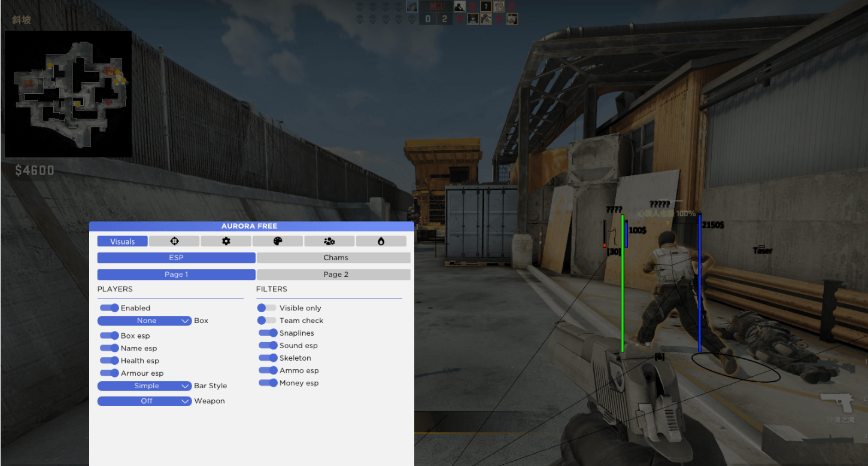
Task: Open the players group tab icon
Action: (329, 241)
